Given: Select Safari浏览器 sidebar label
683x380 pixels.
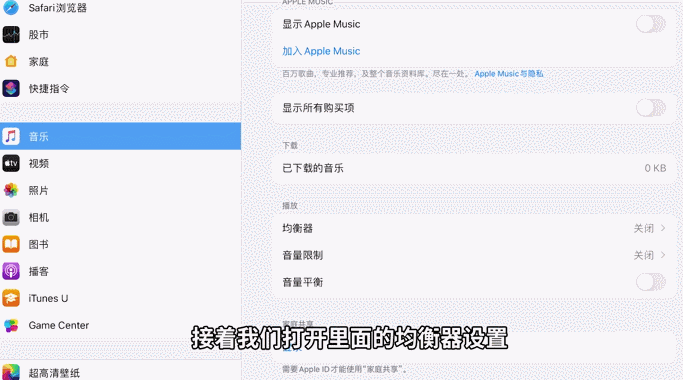Looking at the screenshot, I should [x=57, y=8].
